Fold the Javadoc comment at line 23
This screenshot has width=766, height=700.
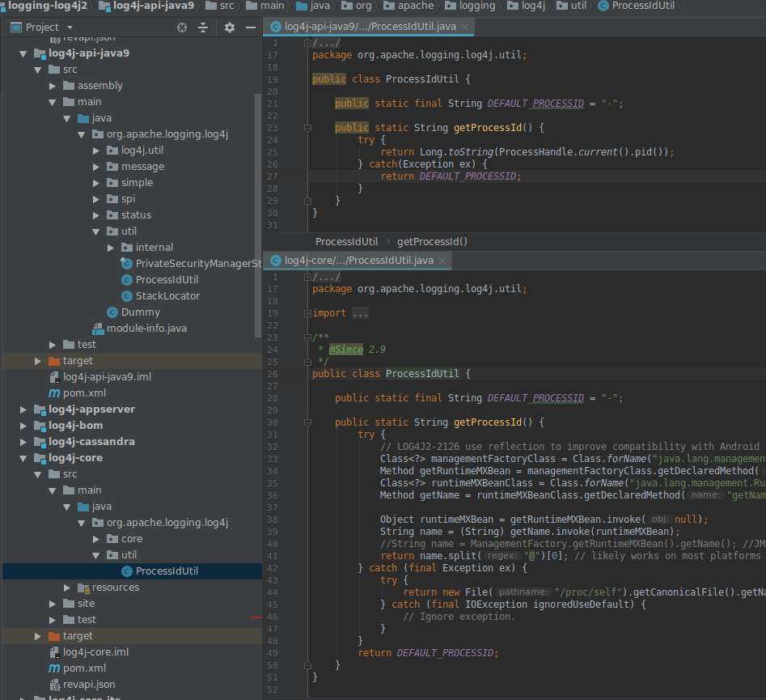(x=307, y=337)
